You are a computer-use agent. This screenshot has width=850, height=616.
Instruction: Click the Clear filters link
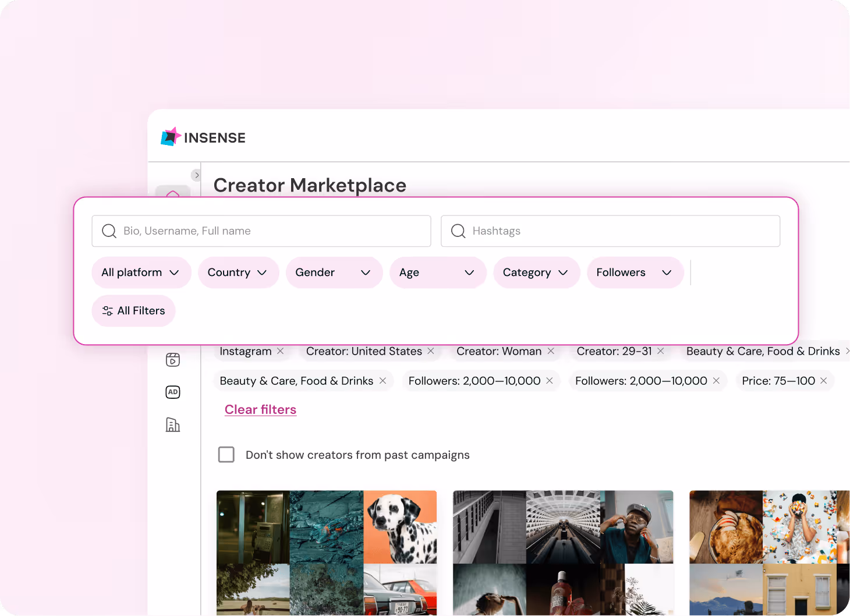click(x=260, y=409)
